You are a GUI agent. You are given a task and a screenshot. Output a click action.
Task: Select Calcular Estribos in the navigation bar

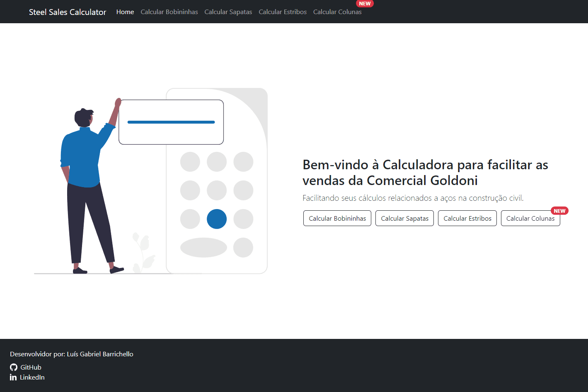pos(283,12)
